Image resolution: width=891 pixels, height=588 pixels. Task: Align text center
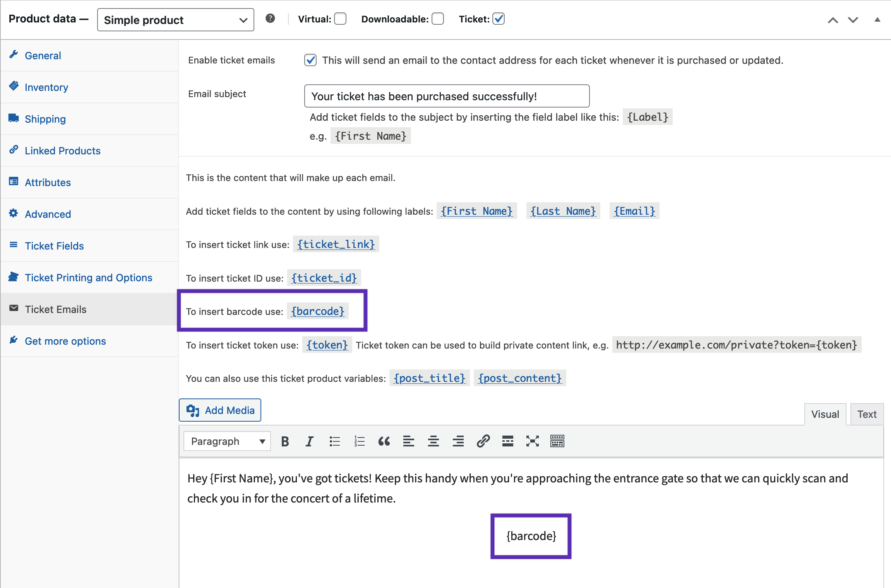click(x=433, y=441)
